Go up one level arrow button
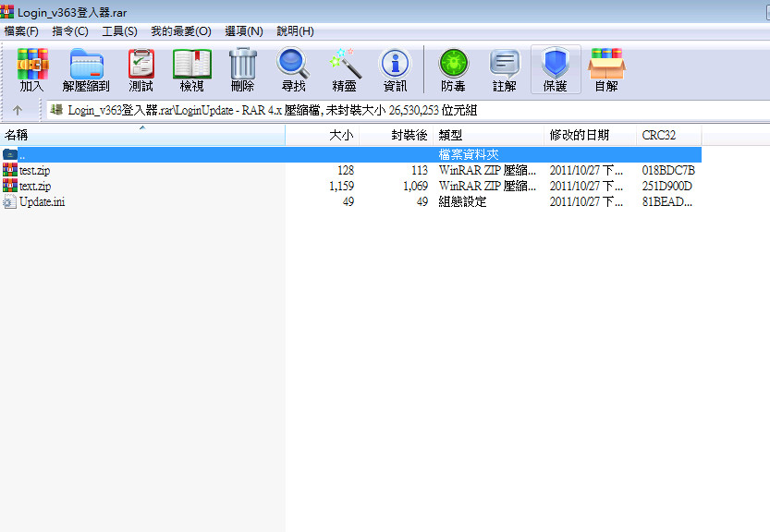770x532 pixels. tap(18, 110)
